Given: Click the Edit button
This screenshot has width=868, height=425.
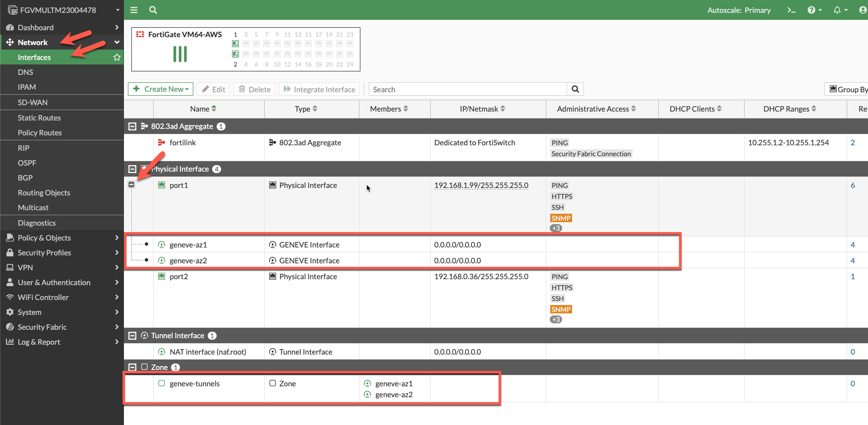Looking at the screenshot, I should pos(213,89).
